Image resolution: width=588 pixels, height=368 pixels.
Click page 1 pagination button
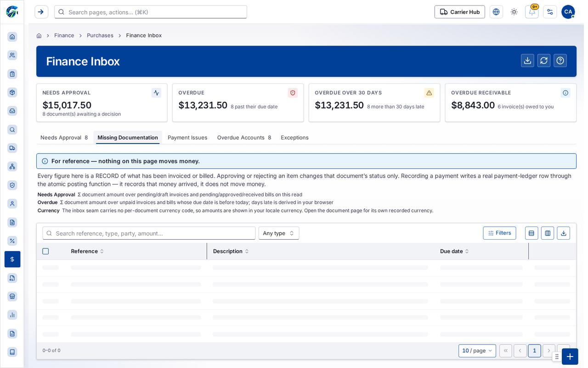click(534, 351)
